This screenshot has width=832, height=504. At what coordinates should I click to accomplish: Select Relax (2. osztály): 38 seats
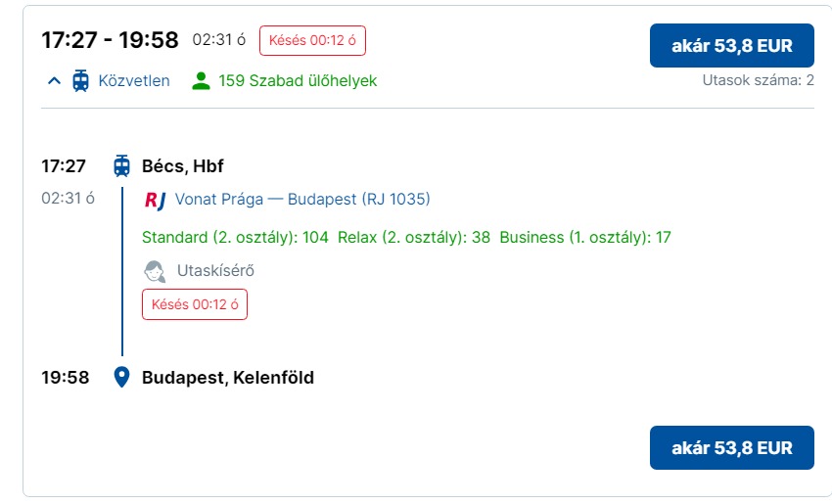(x=414, y=237)
